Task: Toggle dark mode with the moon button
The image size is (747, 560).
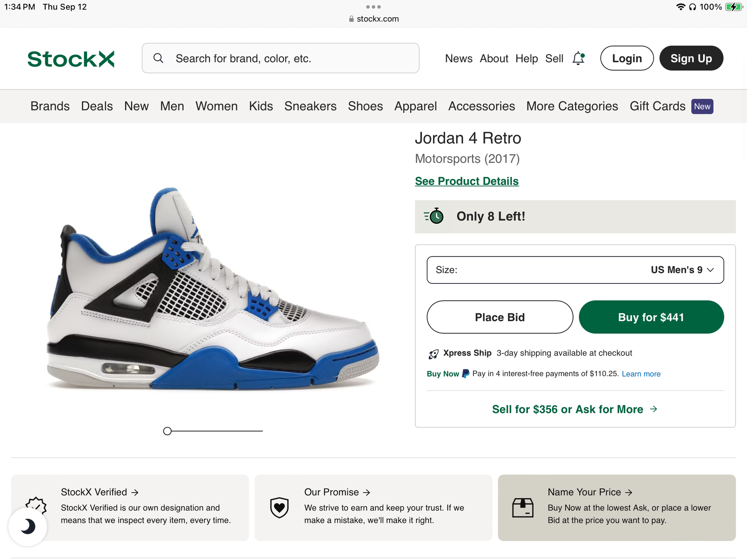Action: point(27,527)
